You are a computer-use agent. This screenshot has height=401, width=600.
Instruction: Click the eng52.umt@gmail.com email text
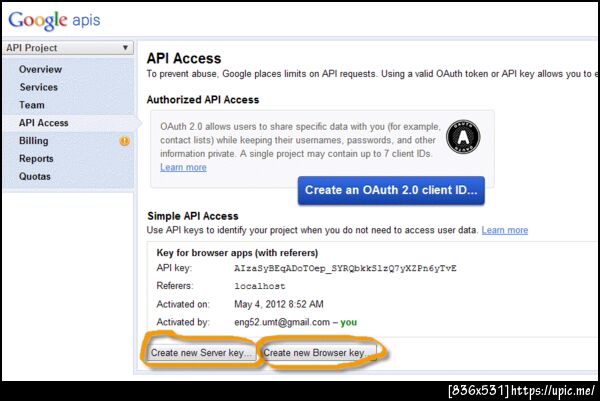[x=282, y=322]
